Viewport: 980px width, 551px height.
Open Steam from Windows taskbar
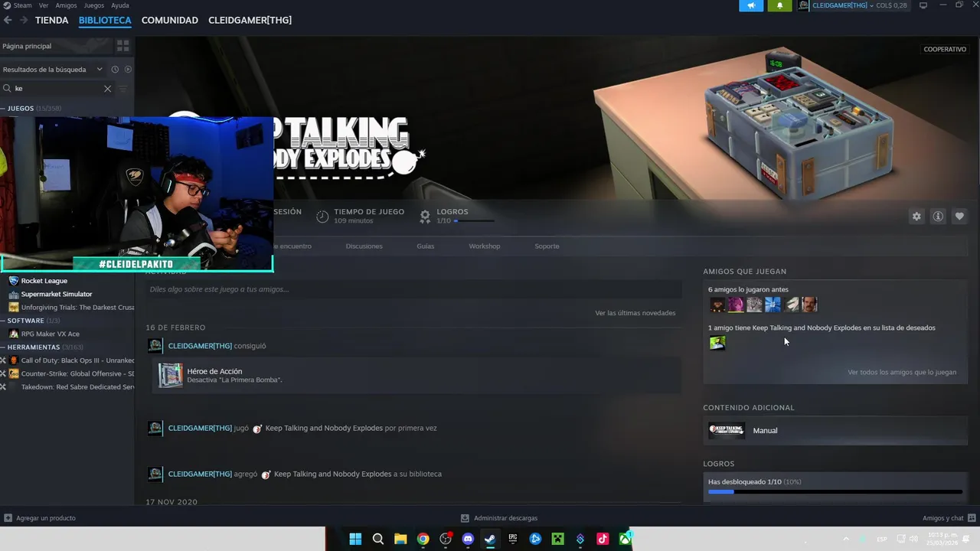pyautogui.click(x=490, y=539)
